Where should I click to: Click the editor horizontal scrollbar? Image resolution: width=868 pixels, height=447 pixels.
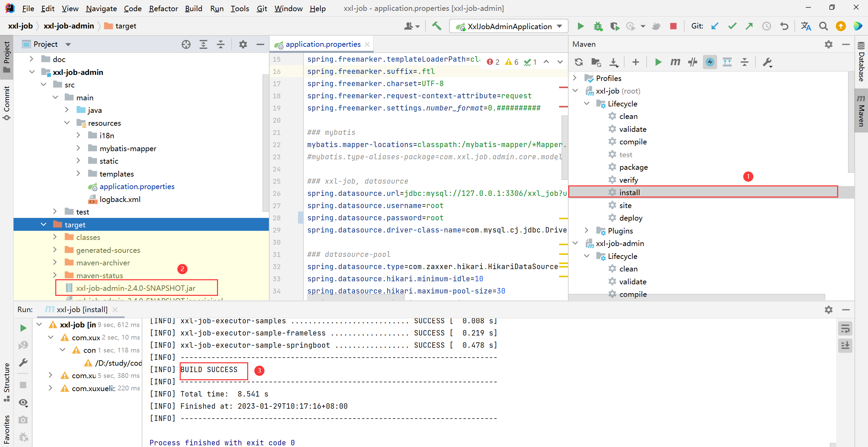coord(356,298)
